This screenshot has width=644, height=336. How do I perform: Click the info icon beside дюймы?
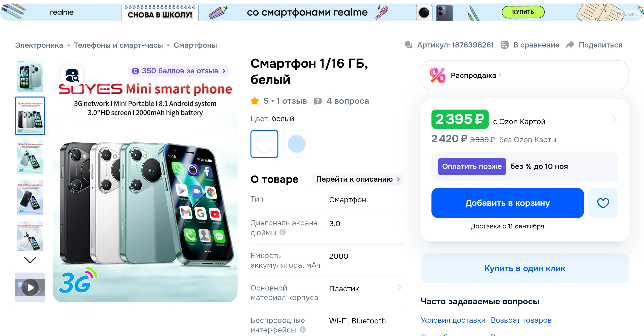click(283, 232)
